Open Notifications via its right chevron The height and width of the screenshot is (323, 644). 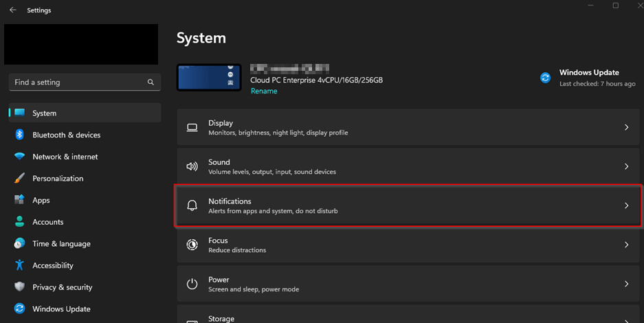(626, 206)
